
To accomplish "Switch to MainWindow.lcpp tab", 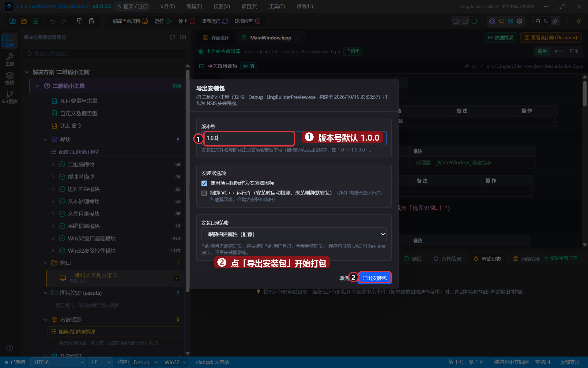I will [x=270, y=38].
